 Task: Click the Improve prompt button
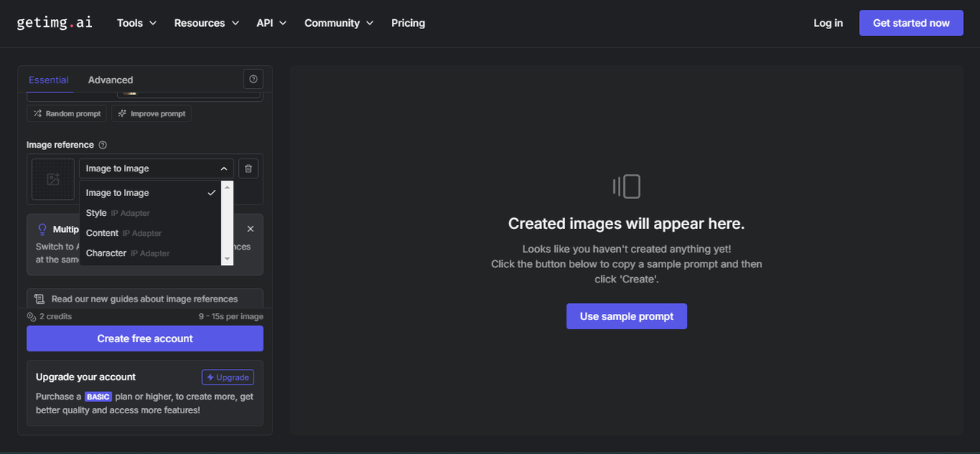click(x=151, y=113)
